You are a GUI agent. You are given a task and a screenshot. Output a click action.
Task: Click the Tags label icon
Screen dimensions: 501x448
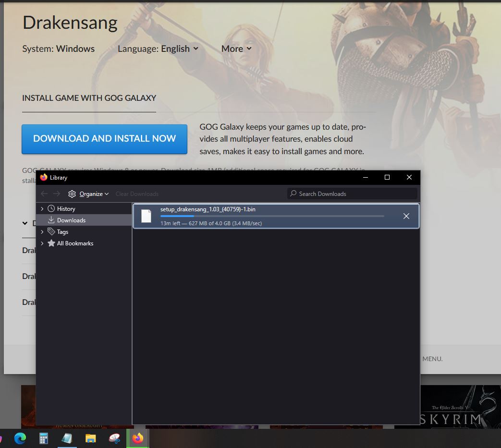click(51, 231)
